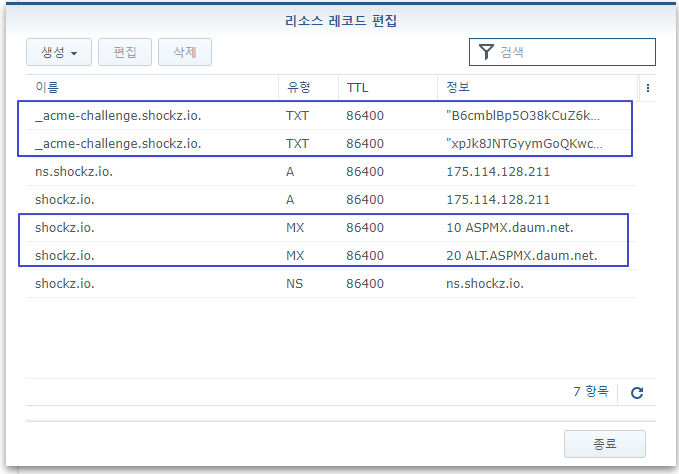Screen dimensions: 679x474
Task: Click inside the 검색 search field
Action: [574, 52]
